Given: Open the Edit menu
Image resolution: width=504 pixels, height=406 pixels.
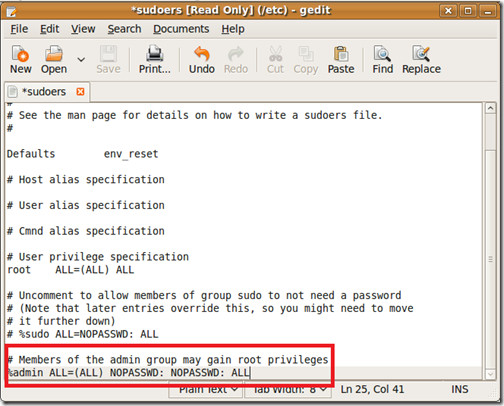Looking at the screenshot, I should 49,29.
